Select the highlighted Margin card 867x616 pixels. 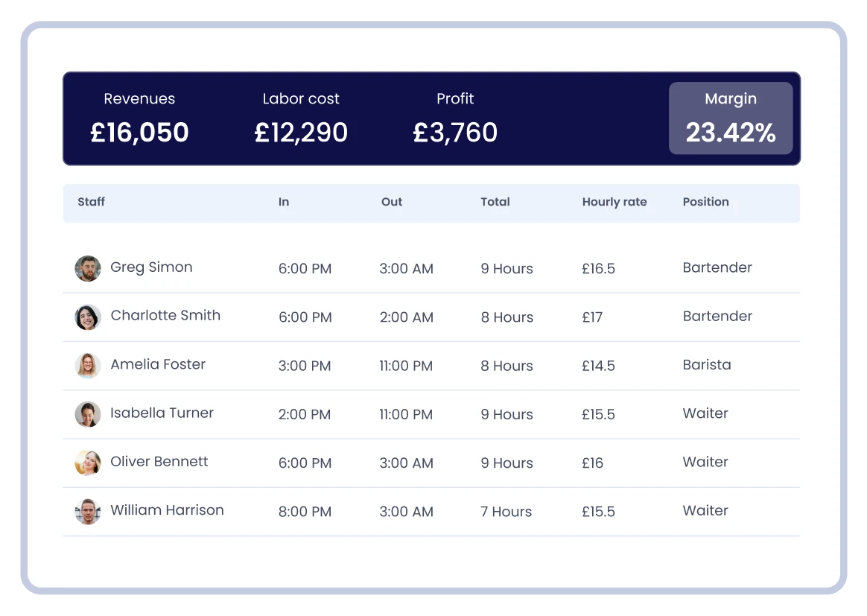(x=731, y=118)
